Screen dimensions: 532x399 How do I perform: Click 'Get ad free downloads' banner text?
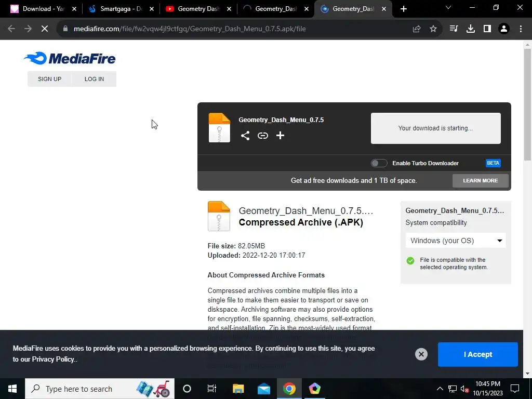coord(354,180)
